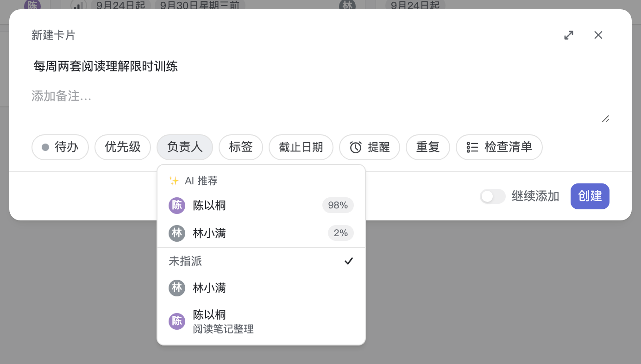The image size is (641, 364).
Task: Click the textarea resize handle icon
Action: coord(605,119)
